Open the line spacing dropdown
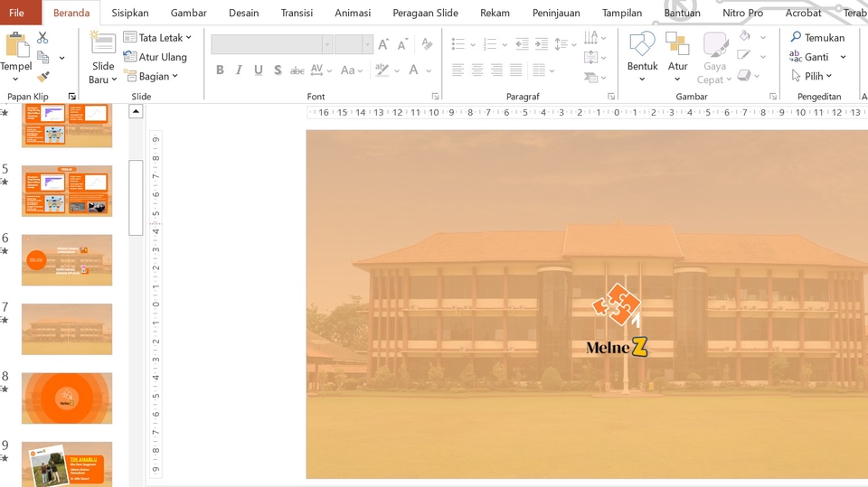Image resolution: width=868 pixels, height=487 pixels. [x=565, y=43]
